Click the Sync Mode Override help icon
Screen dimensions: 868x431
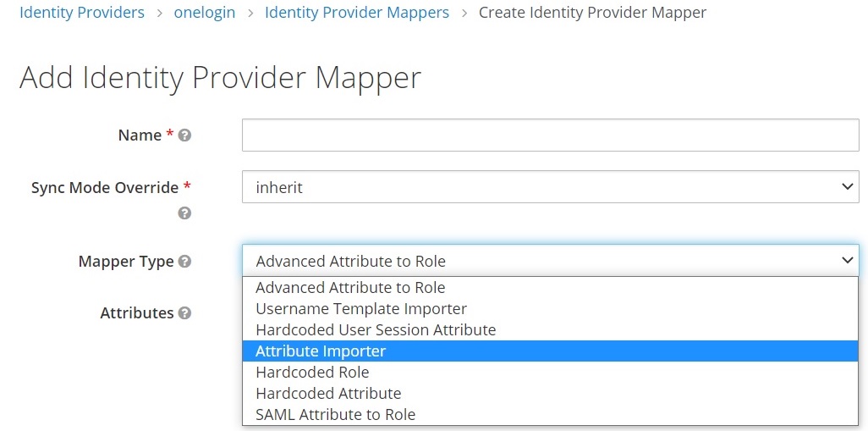coord(184,213)
